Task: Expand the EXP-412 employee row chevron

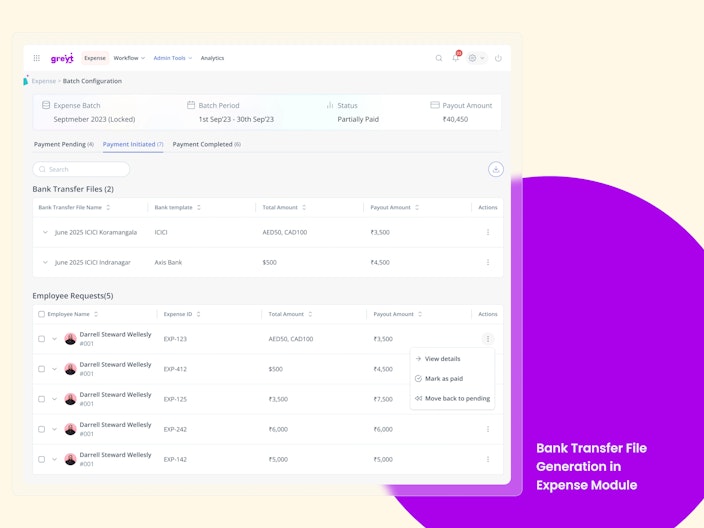Action: 54,369
